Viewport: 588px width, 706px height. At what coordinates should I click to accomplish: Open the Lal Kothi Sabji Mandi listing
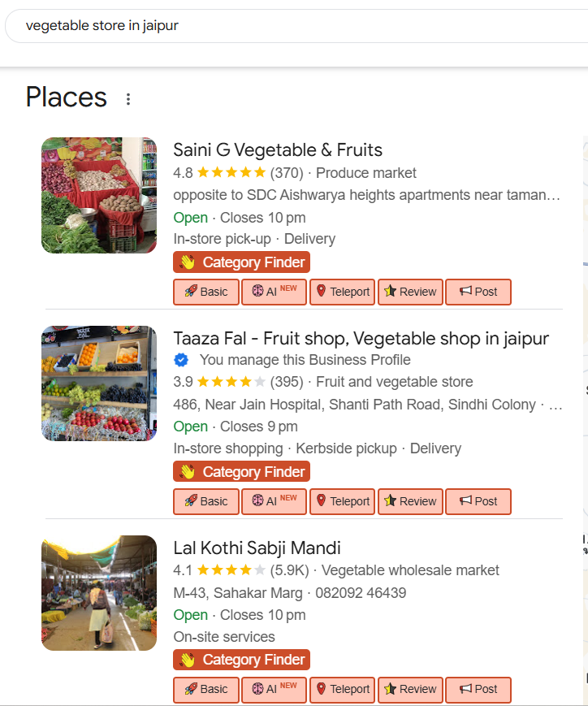point(257,548)
